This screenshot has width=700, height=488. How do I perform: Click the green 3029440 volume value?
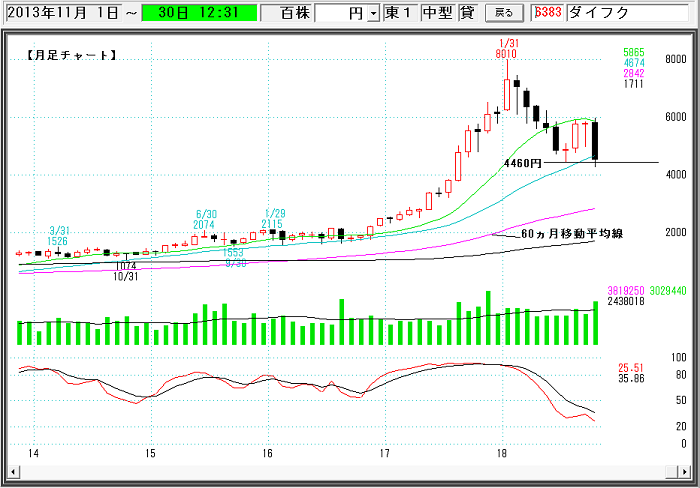668,291
